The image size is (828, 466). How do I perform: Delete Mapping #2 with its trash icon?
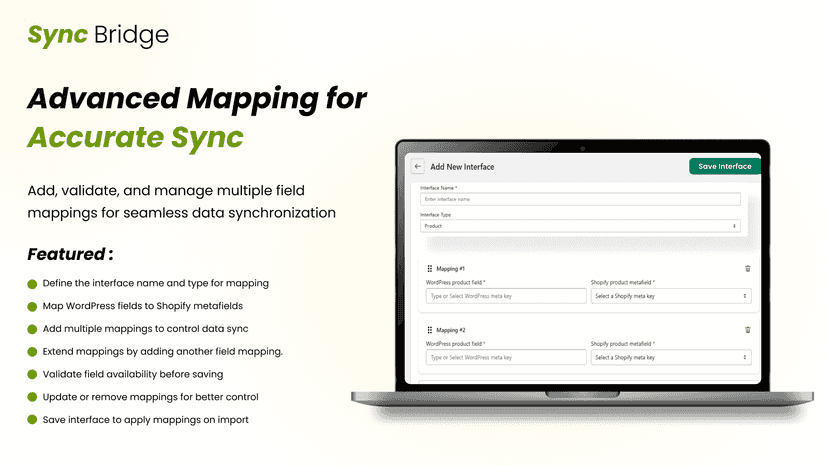tap(747, 330)
